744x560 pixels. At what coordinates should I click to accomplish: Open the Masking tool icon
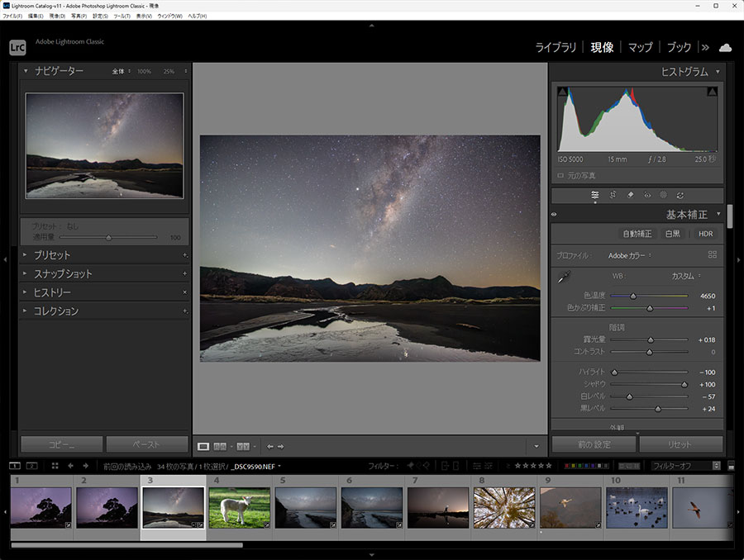coord(663,195)
